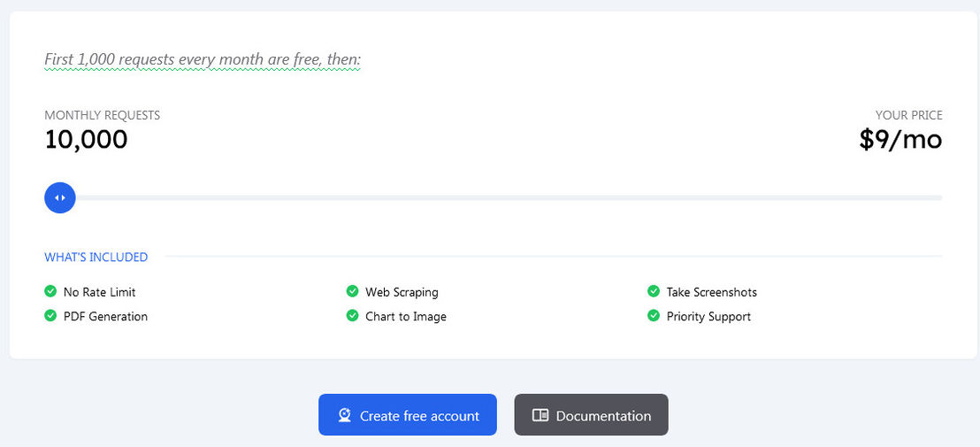Open the Documentation button
This screenshot has height=447, width=980.
[591, 414]
